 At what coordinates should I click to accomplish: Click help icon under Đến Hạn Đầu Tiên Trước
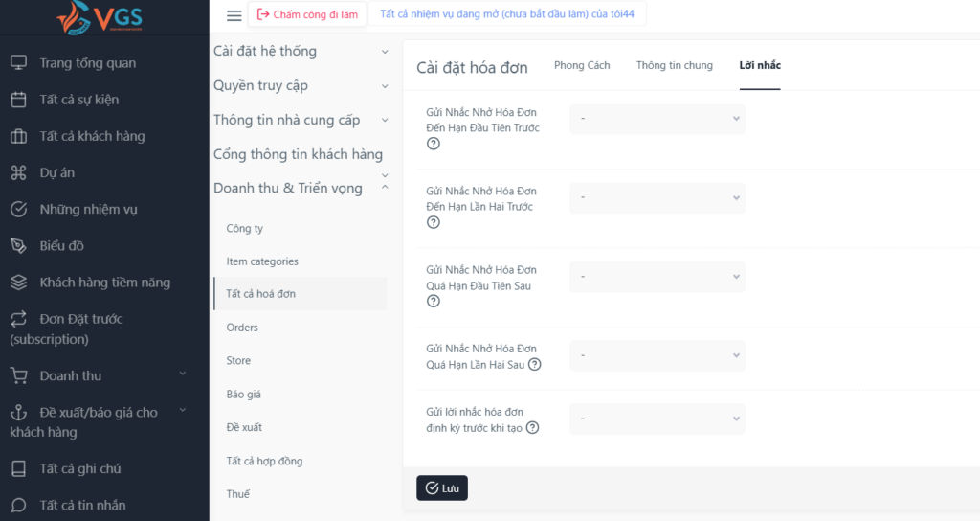pyautogui.click(x=434, y=144)
